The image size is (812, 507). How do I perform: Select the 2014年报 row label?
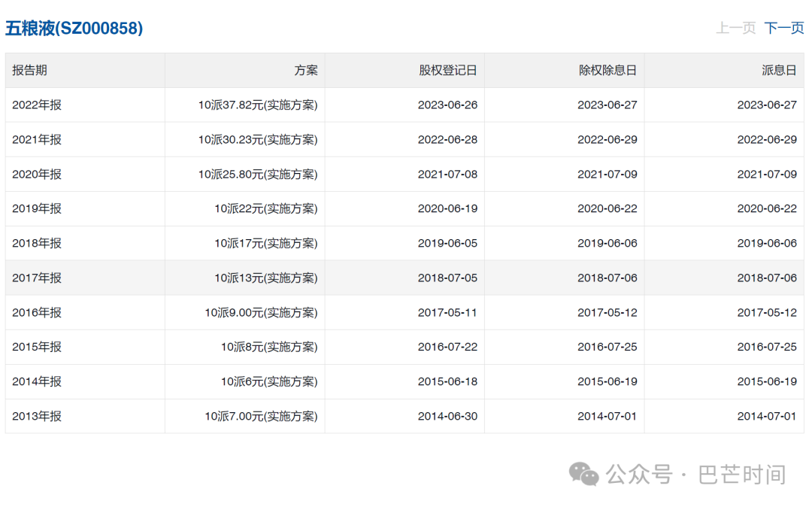[x=37, y=381]
